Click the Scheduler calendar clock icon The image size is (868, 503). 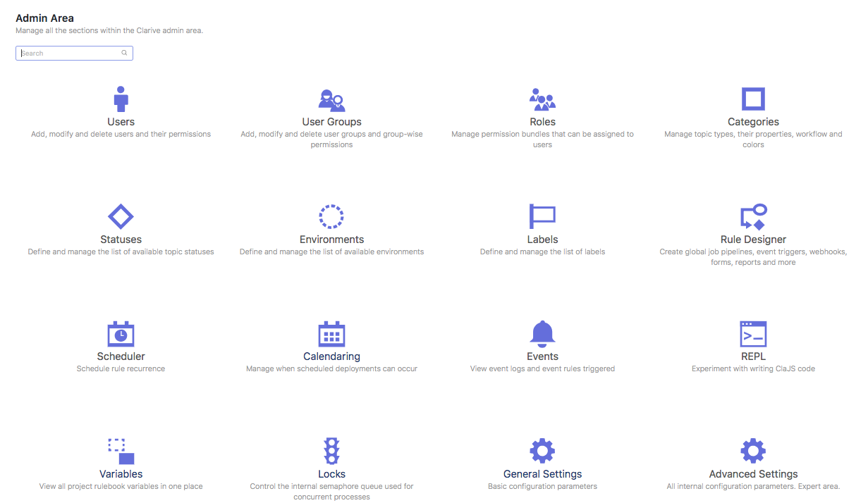121,334
